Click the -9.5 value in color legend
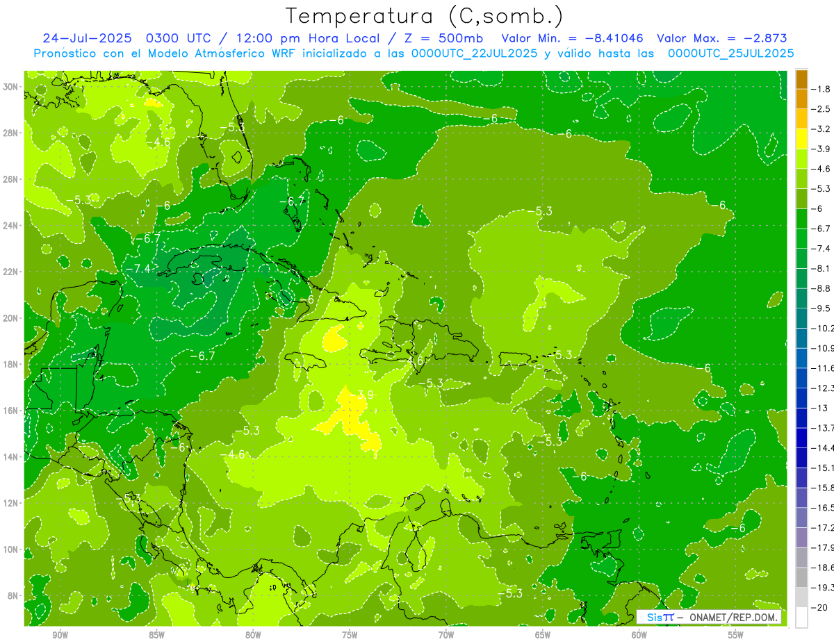This screenshot has width=834, height=644. (x=821, y=308)
